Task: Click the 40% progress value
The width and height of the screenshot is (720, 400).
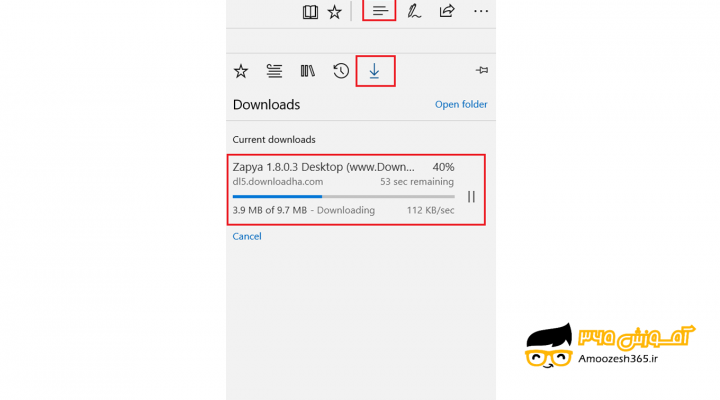Action: [443, 167]
